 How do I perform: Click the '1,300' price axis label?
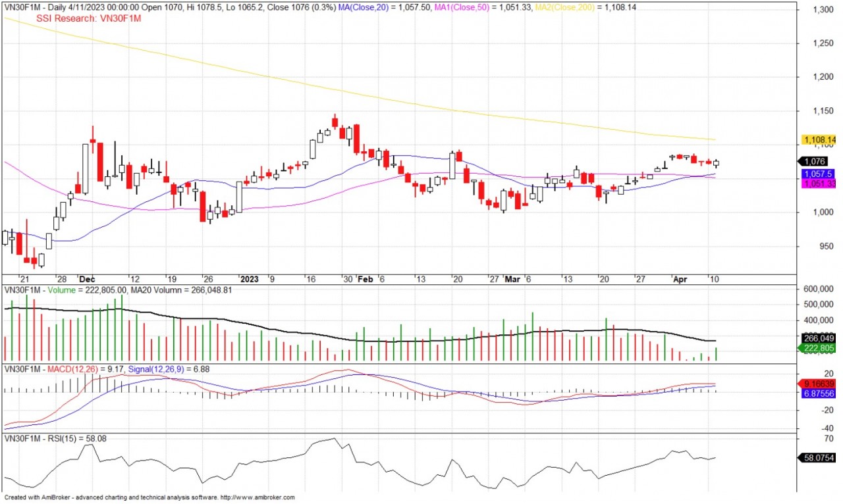click(823, 10)
